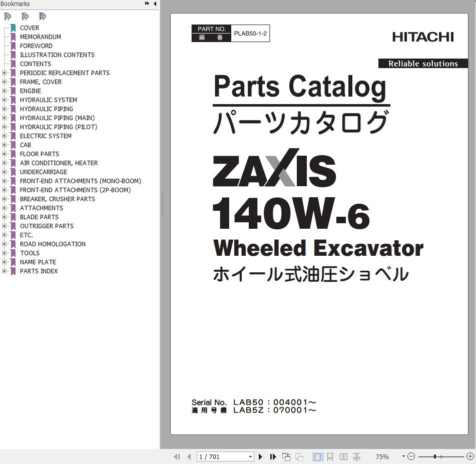Expand FRONT-END ATTACHMENTS (MONO-BOOM) node
Viewport: 476px width, 464px height.
tap(4, 181)
